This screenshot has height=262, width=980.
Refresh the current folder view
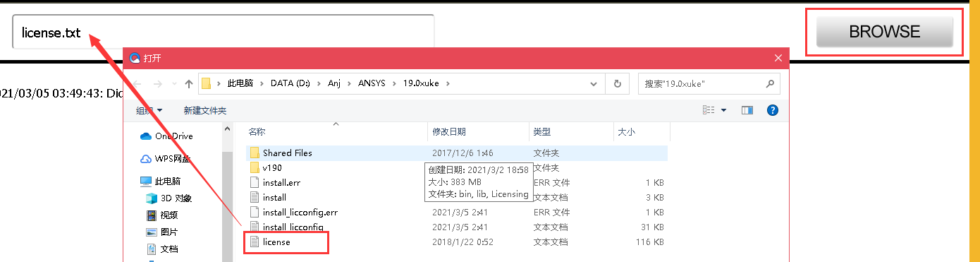tap(617, 83)
